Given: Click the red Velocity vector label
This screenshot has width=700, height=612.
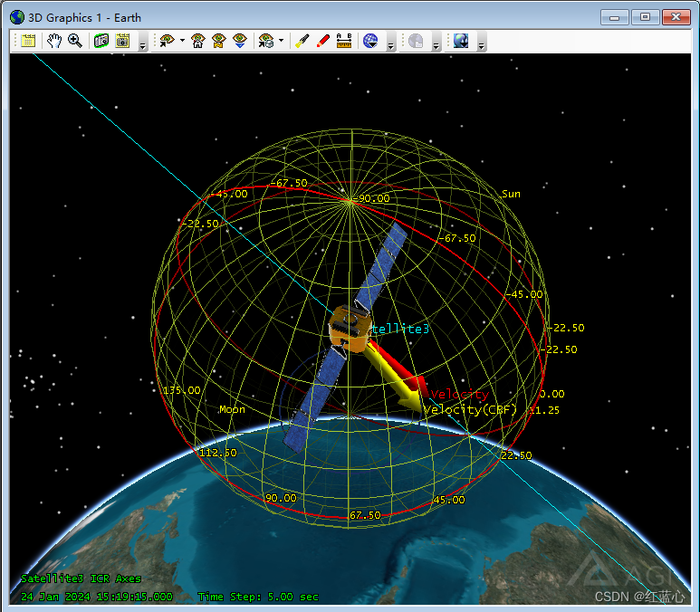Looking at the screenshot, I should (459, 394).
